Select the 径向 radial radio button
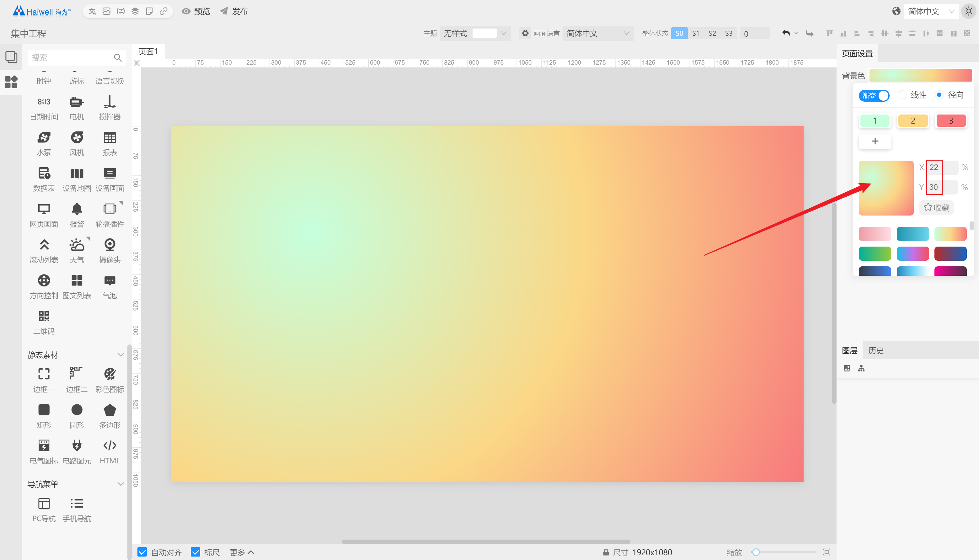The height and width of the screenshot is (560, 979). click(939, 95)
